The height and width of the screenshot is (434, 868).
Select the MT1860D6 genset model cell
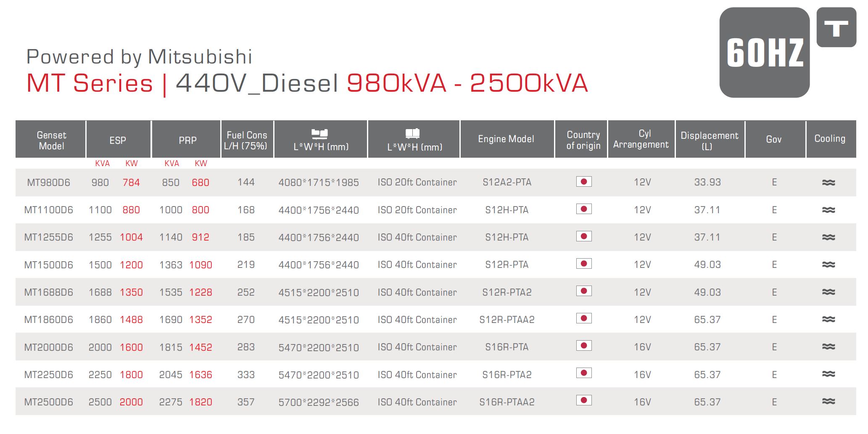(49, 320)
